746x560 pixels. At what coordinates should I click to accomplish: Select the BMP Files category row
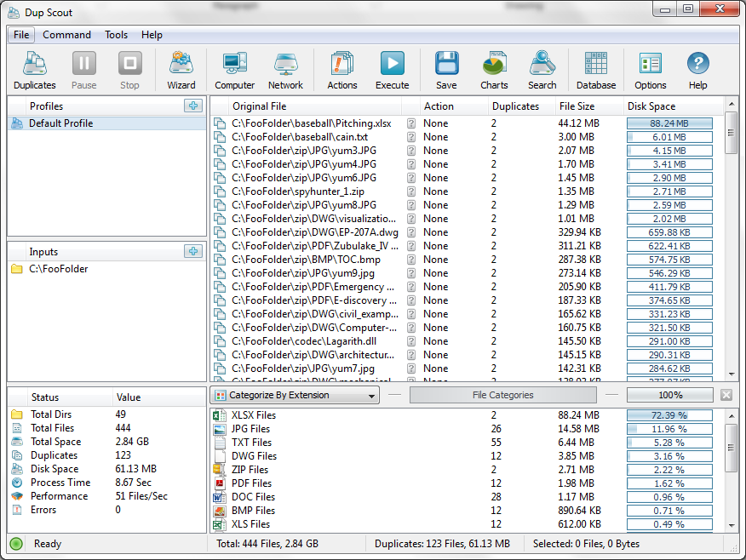[467, 511]
